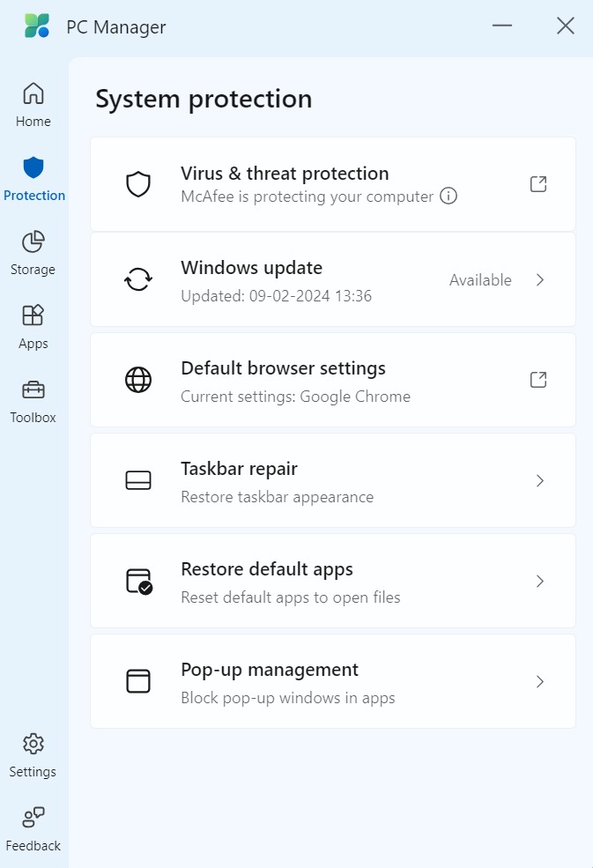593x868 pixels.
Task: Open Virus & threat protection external link
Action: pos(537,183)
